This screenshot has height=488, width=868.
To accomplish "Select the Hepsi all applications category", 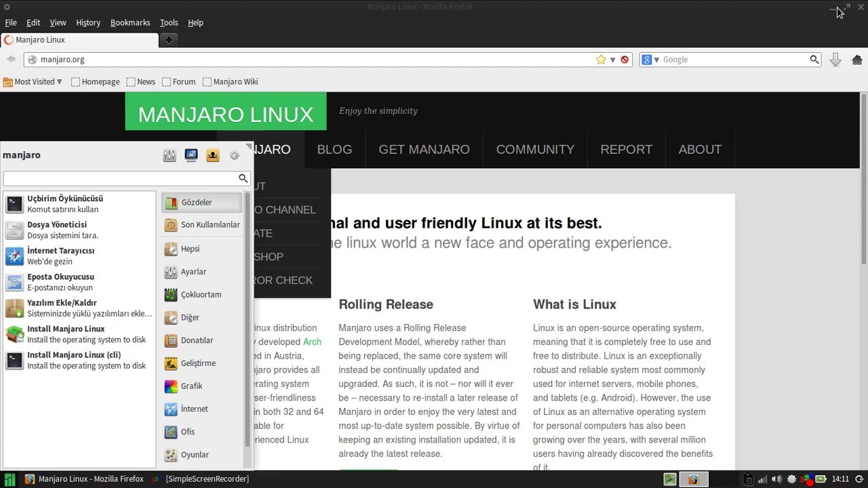I will (201, 249).
